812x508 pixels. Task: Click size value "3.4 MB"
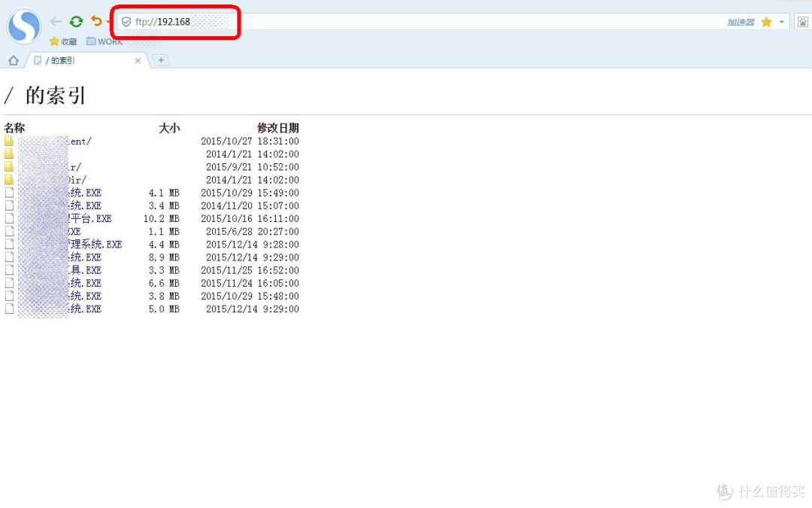[164, 205]
